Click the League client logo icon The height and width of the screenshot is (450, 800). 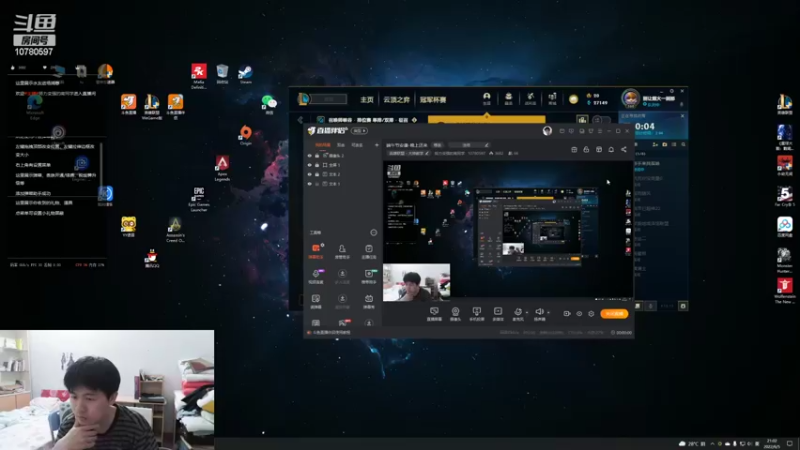pos(303,99)
